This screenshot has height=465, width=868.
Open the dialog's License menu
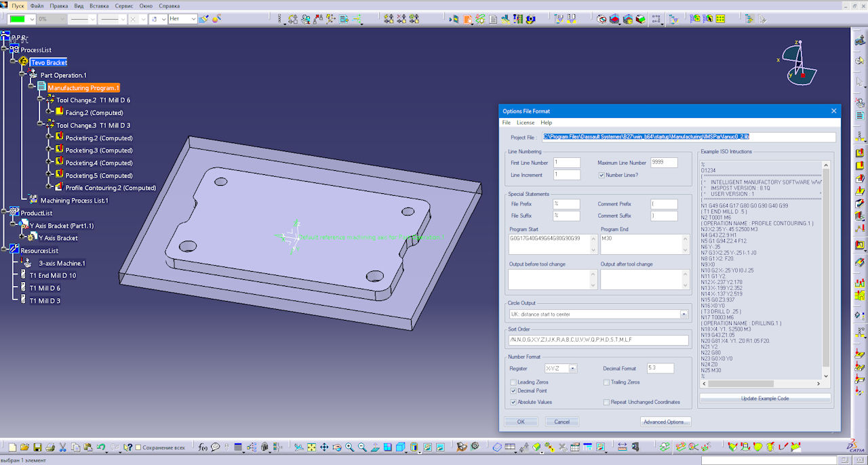526,123
